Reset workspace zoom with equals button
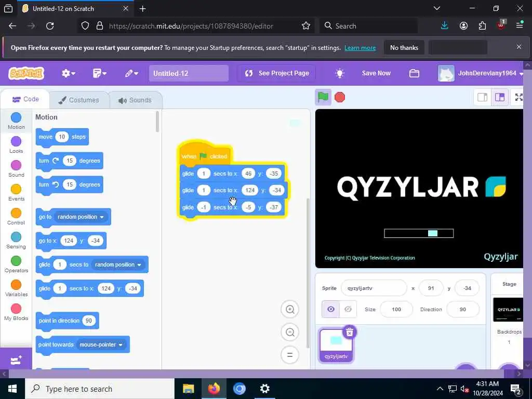This screenshot has height=399, width=532. (290, 355)
